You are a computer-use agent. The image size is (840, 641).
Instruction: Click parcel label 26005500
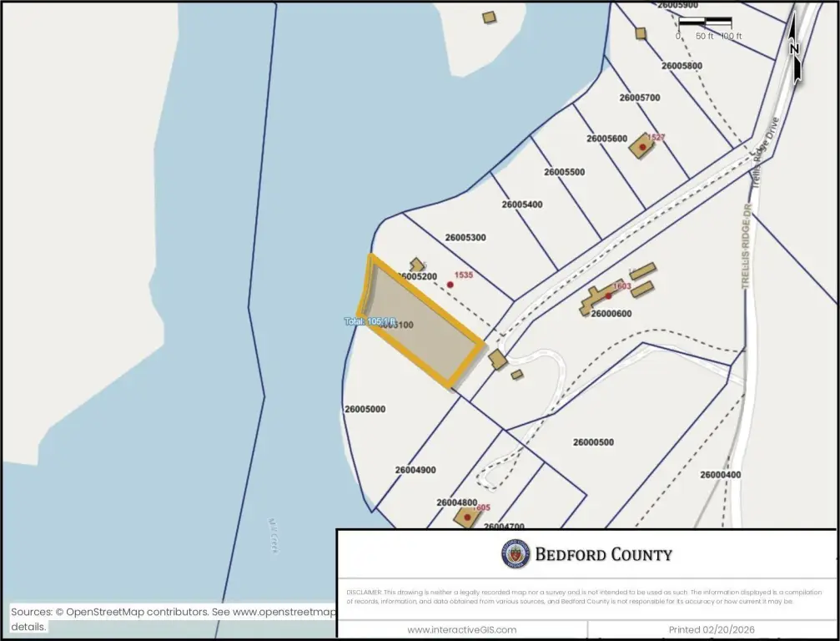pos(564,172)
